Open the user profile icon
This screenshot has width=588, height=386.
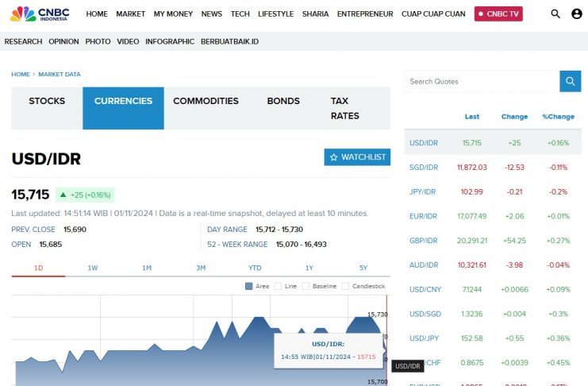tap(576, 14)
